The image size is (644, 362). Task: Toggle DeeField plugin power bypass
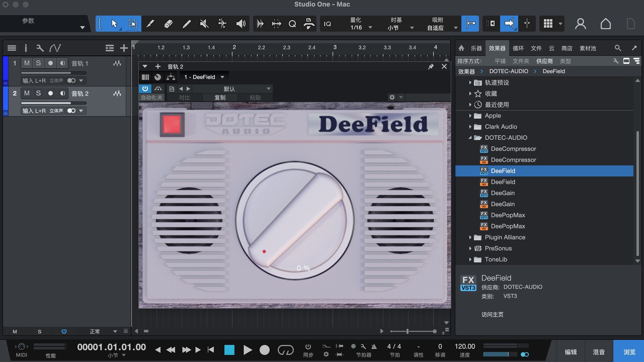pyautogui.click(x=145, y=88)
